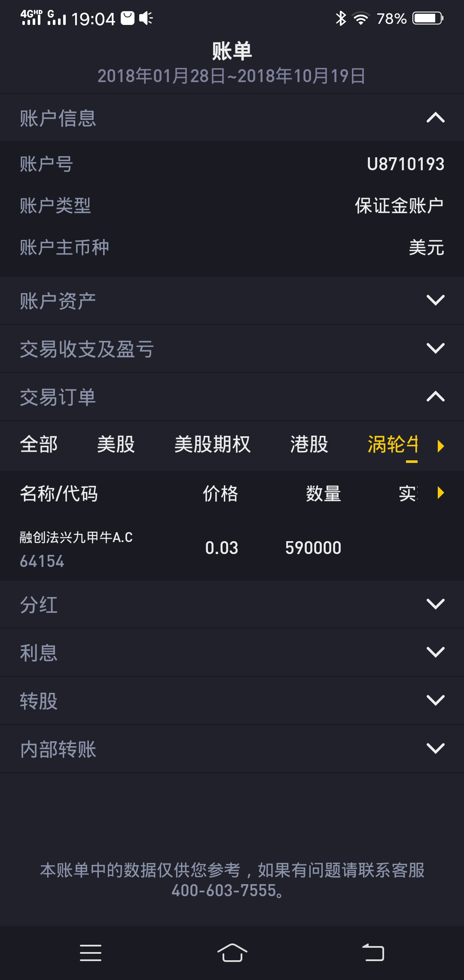This screenshot has height=980, width=464.
Task: Expand the 交易收支及盈亏 section
Action: click(435, 348)
